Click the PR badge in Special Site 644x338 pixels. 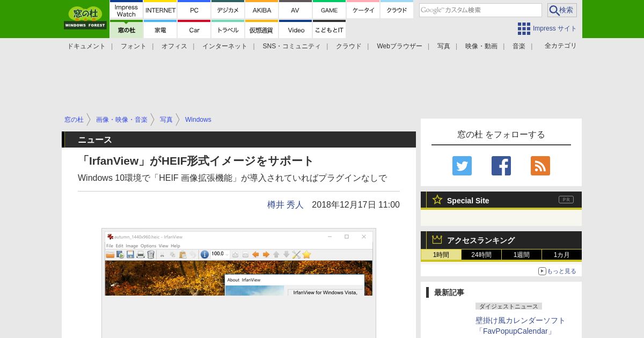(566, 200)
